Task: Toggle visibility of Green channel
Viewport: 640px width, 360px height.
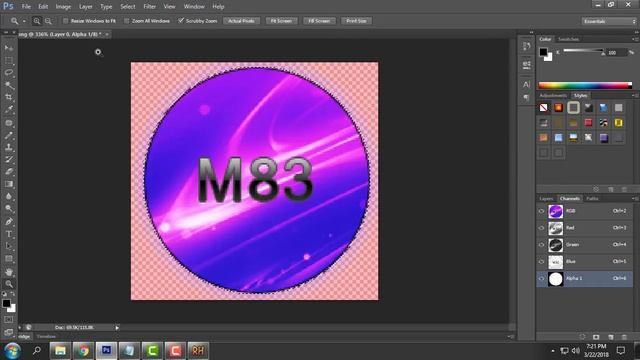Action: click(x=542, y=245)
